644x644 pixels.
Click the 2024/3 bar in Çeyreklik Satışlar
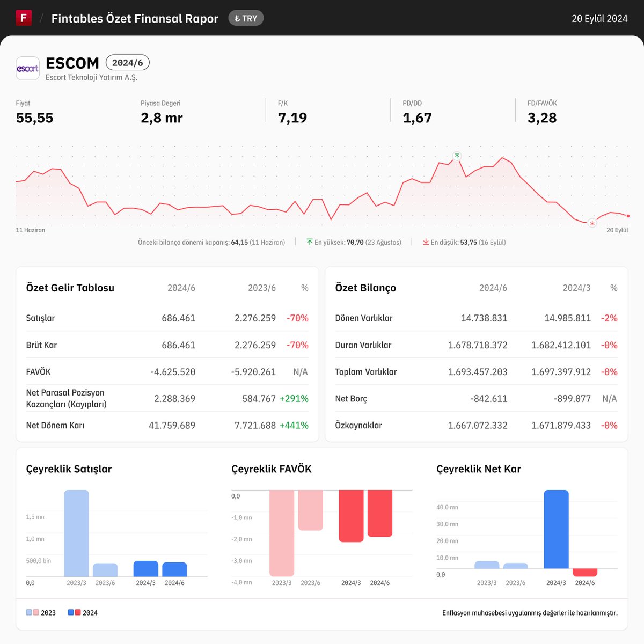145,569
